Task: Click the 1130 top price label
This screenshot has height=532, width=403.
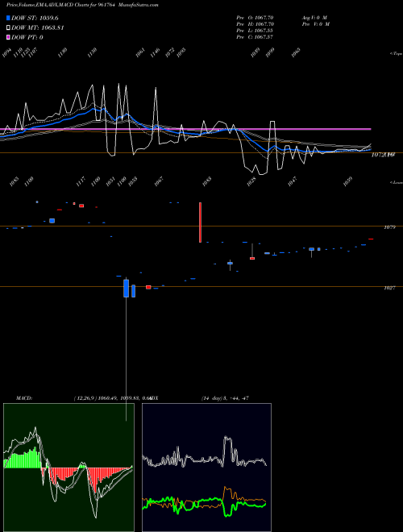Action: click(x=62, y=53)
